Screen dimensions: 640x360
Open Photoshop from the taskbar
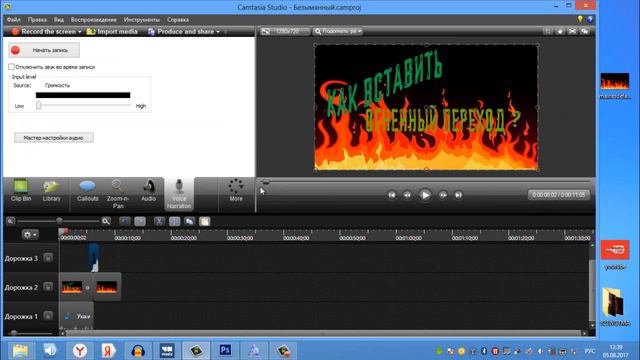225,350
